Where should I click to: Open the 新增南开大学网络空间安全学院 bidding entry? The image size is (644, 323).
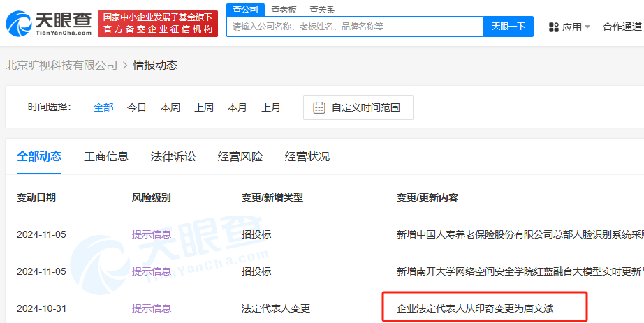coord(520,271)
